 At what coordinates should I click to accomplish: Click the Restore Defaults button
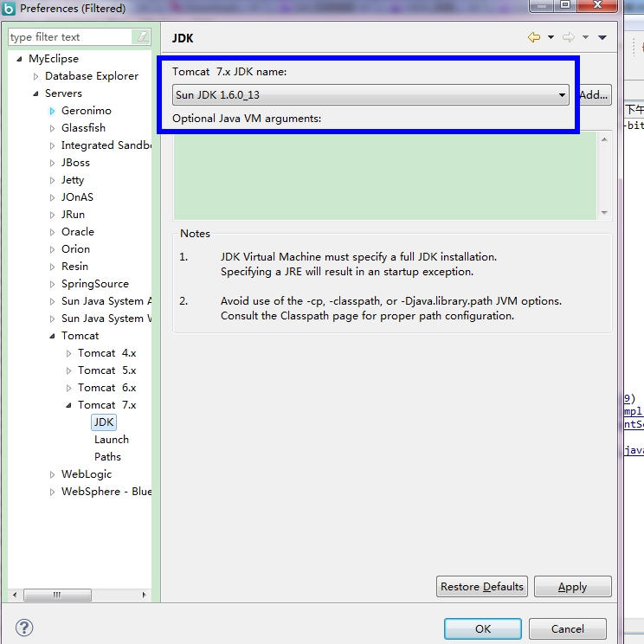pyautogui.click(x=482, y=587)
